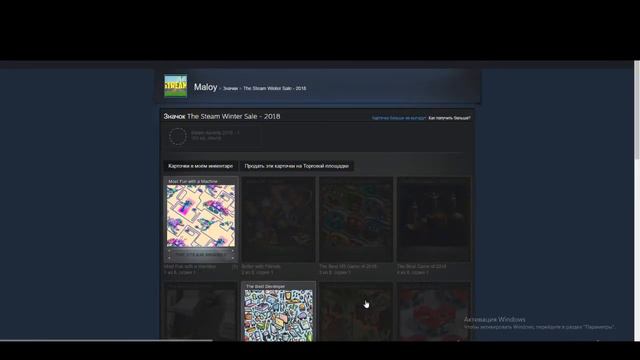The height and width of the screenshot is (360, 640).
Task: Open the dimmed Best VR Game of 2018 card
Action: pos(356,219)
